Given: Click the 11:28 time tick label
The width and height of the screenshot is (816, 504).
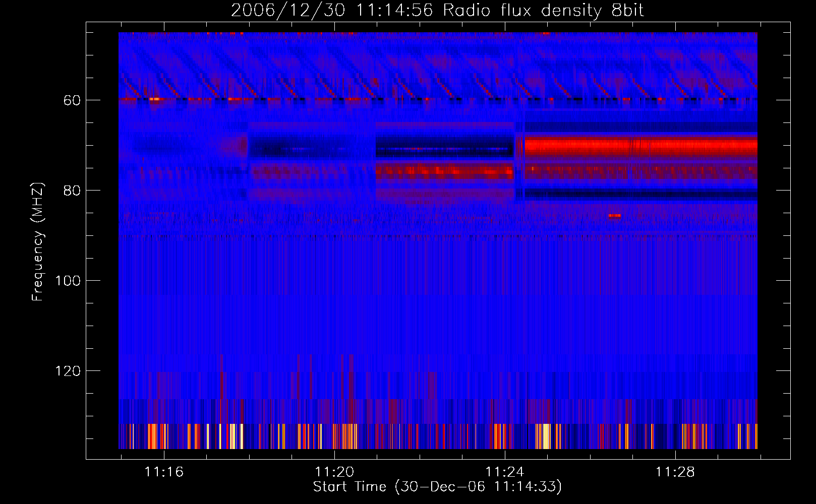Looking at the screenshot, I should tap(675, 472).
